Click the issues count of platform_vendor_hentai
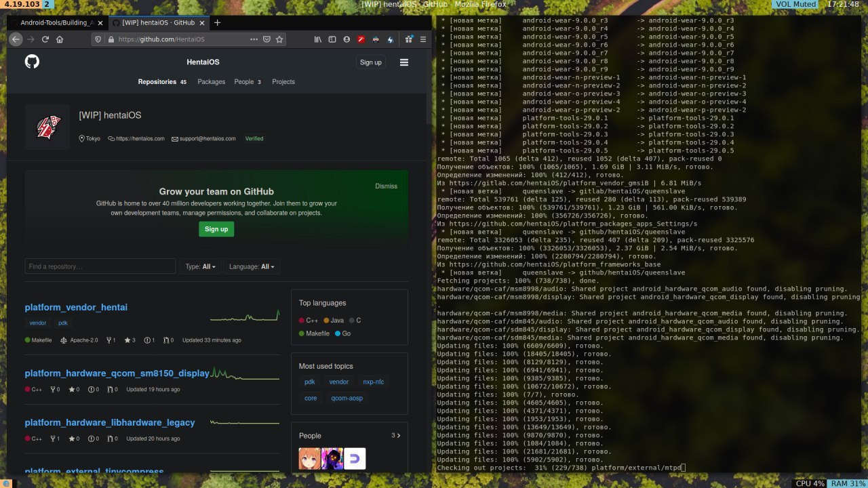The width and height of the screenshot is (868, 488). point(149,340)
